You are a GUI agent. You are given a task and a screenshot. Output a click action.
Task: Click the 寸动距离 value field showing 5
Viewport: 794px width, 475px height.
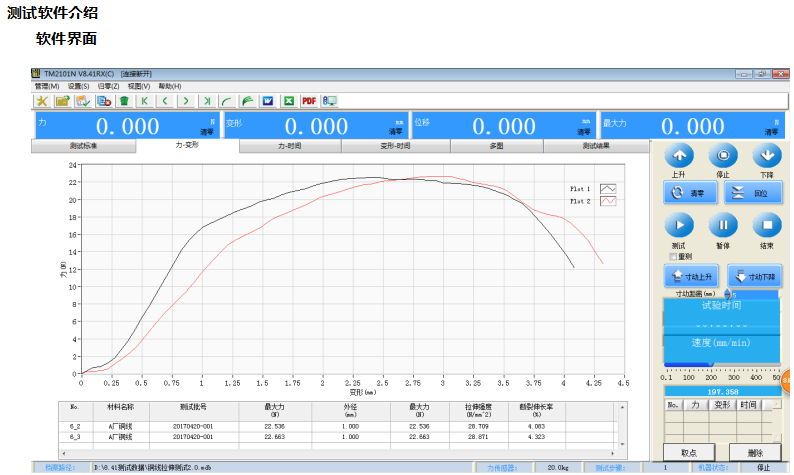click(x=755, y=294)
